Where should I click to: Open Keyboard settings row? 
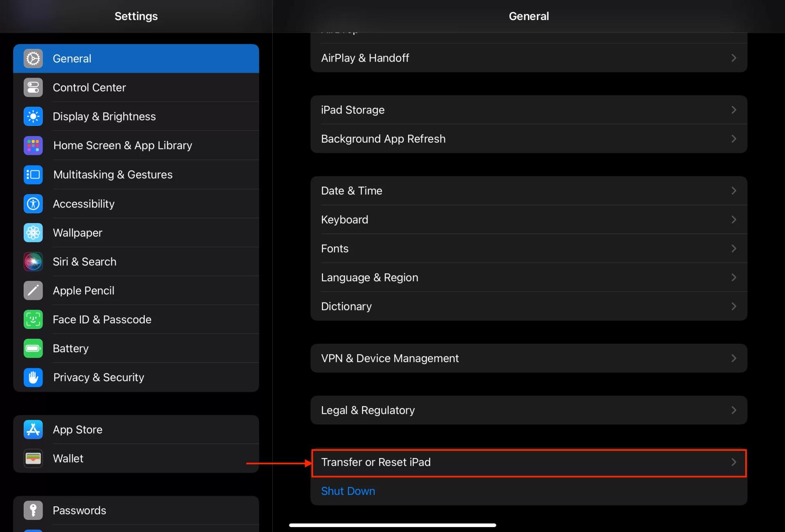coord(529,220)
